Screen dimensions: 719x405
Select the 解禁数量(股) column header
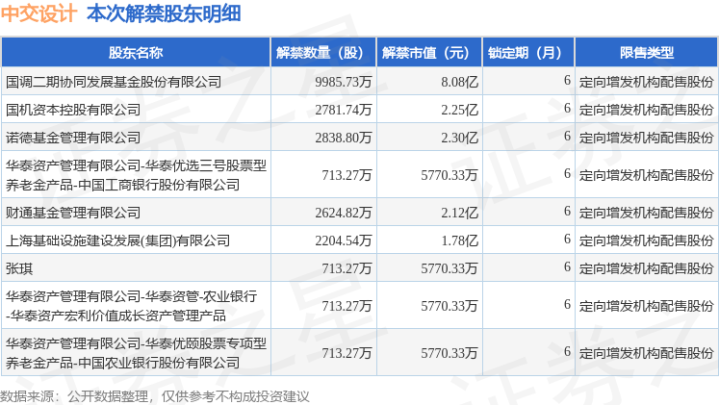[x=323, y=53]
